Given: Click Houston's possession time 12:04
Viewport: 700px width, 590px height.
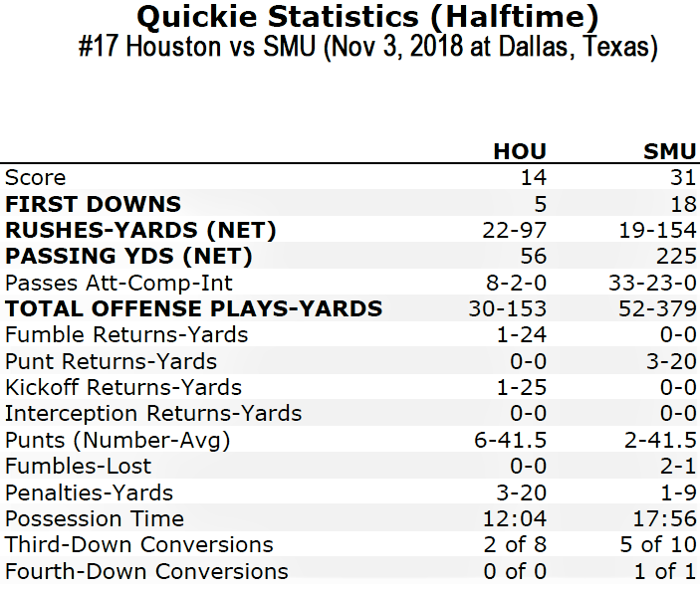Looking at the screenshot, I should click(515, 518).
